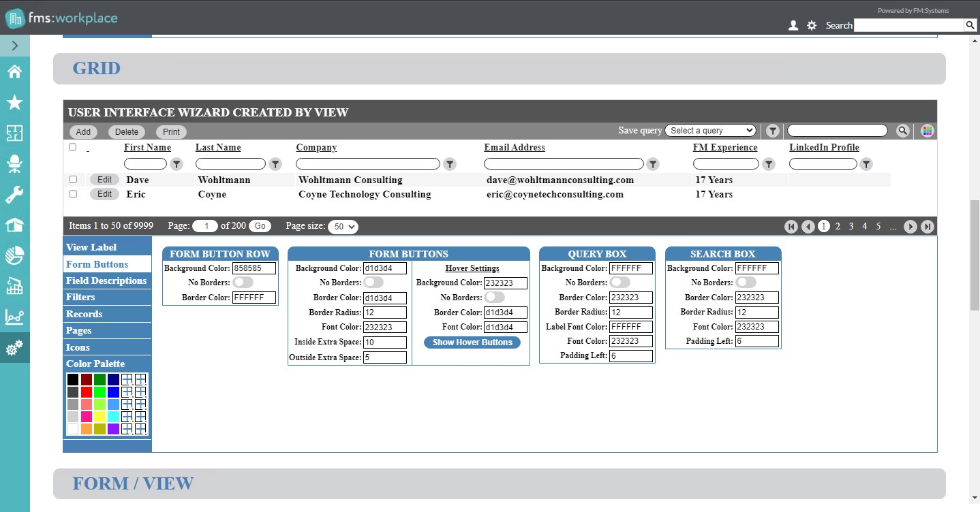Click the Show Hover Buttons button
Screen dimensions: 980x512
(472, 342)
